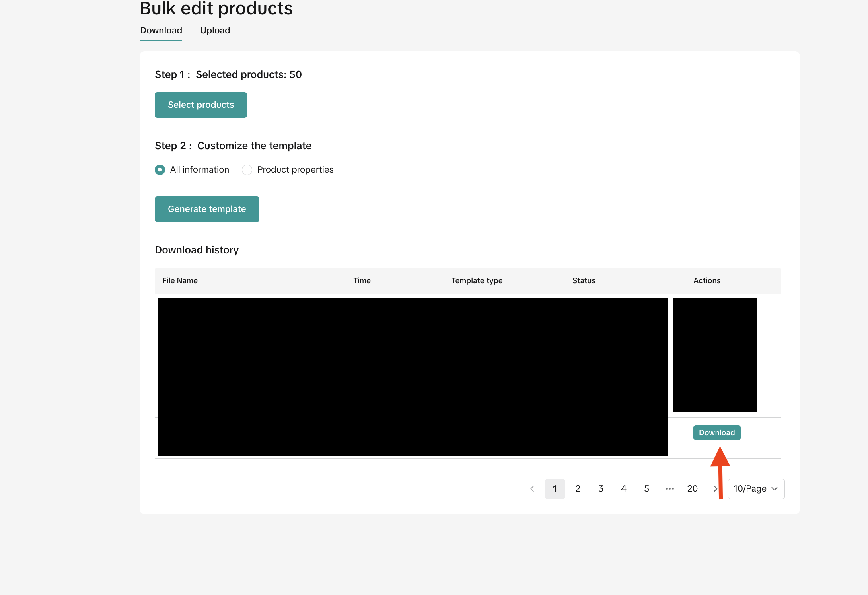Switch to the Upload tab
This screenshot has width=868, height=595.
coord(215,31)
